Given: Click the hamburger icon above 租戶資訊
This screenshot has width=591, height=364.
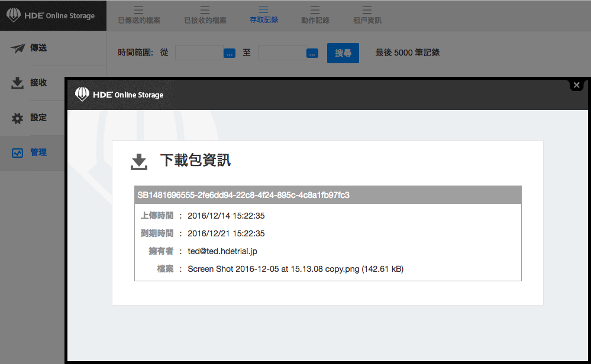Looking at the screenshot, I should coord(367,10).
